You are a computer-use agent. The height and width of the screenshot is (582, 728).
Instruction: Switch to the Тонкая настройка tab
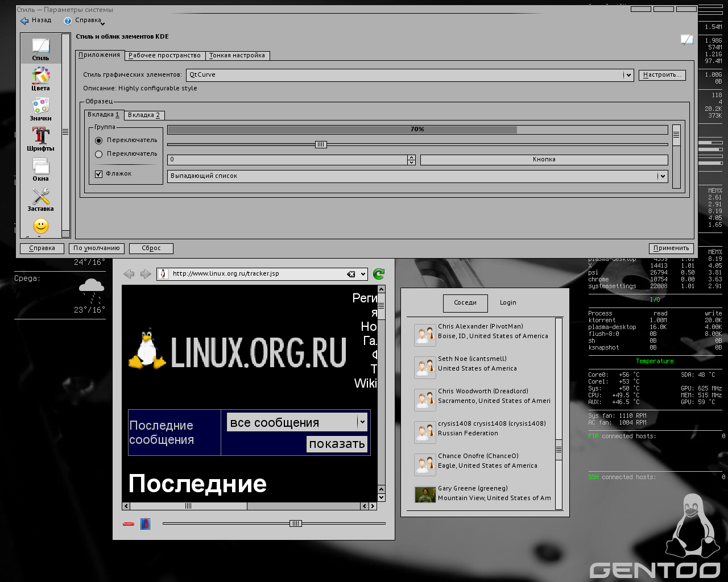237,56
